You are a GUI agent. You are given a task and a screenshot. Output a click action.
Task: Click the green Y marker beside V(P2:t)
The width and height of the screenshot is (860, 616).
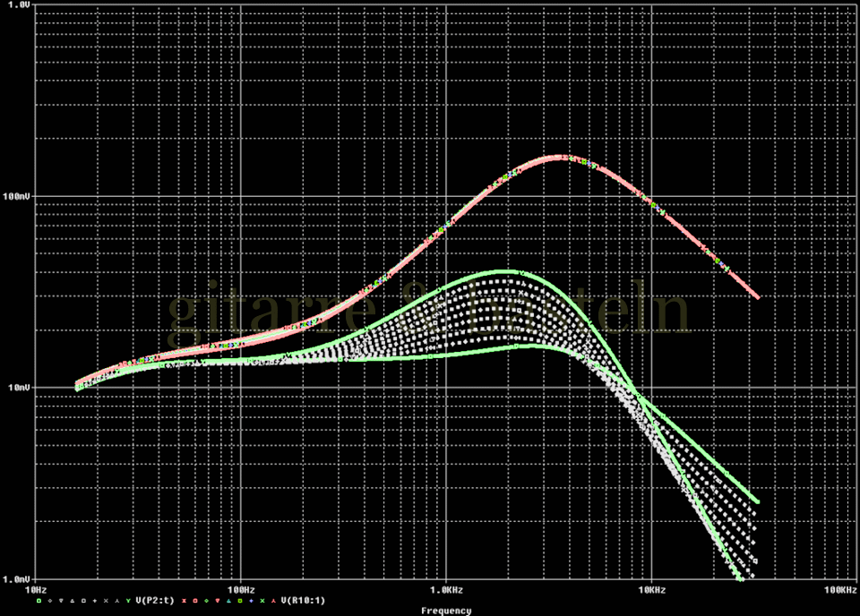pos(128,601)
